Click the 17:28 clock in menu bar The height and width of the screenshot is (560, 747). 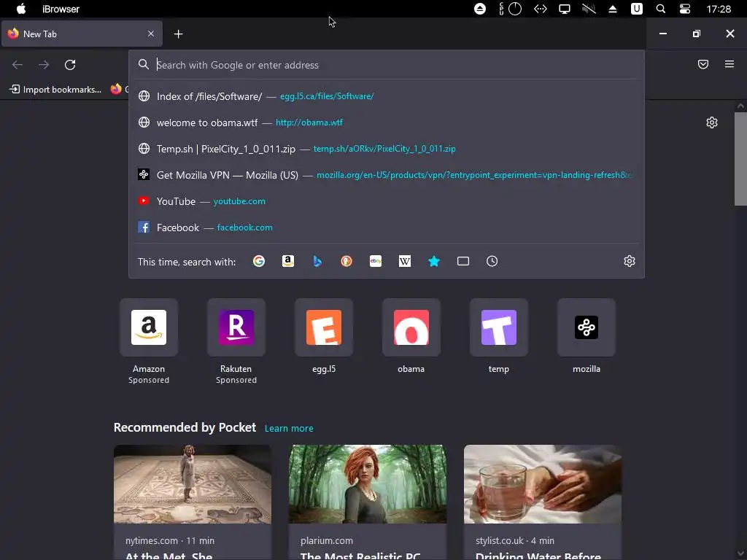[719, 9]
